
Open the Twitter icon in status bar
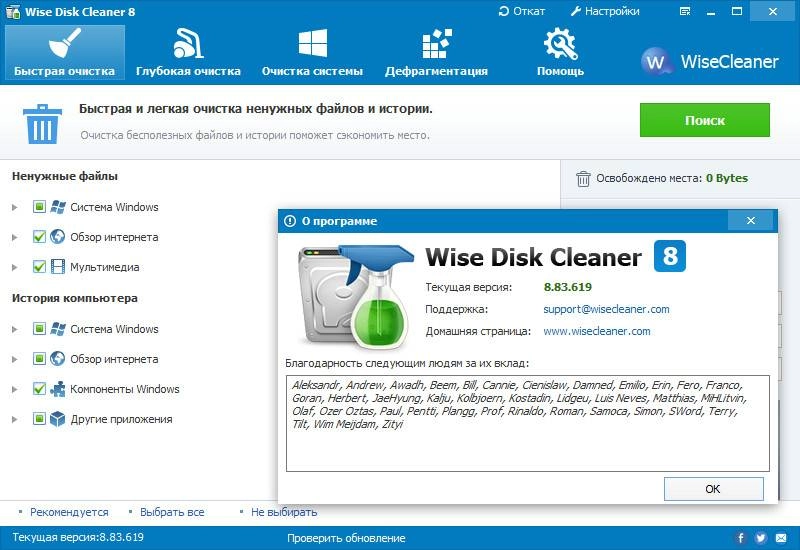[761, 538]
